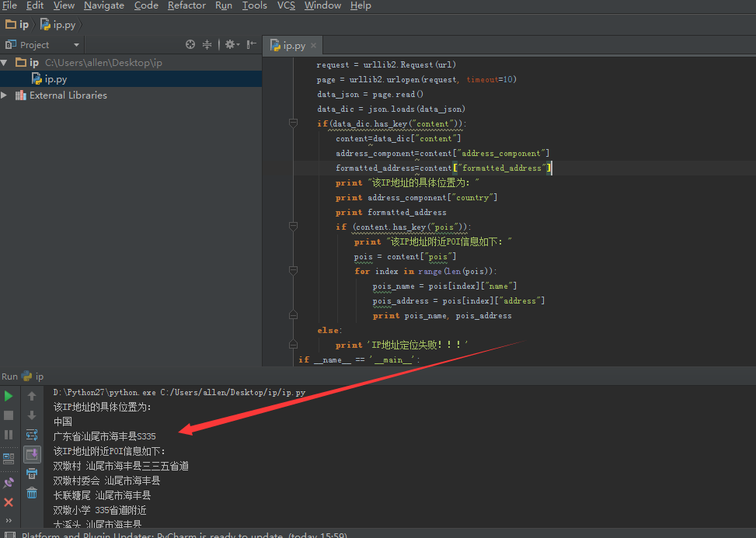Click Scroll from Source target icon
Screen dimensions: 756x538
click(x=190, y=45)
